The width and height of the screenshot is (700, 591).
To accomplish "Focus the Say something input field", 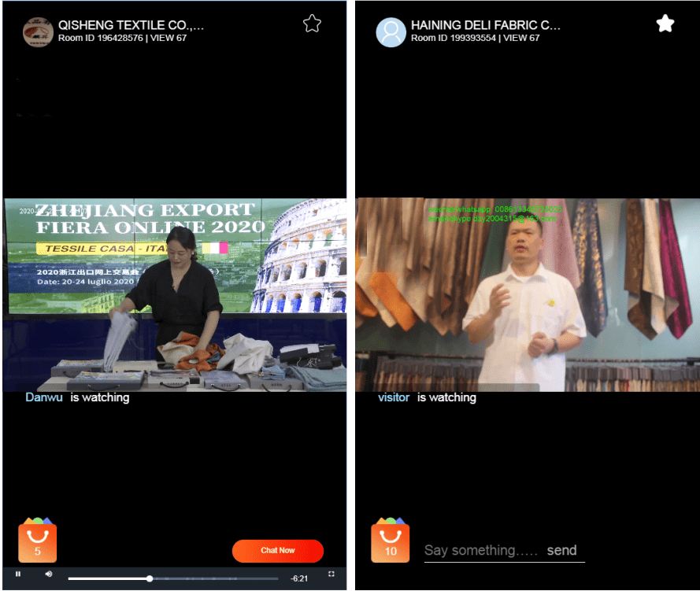I will 481,550.
